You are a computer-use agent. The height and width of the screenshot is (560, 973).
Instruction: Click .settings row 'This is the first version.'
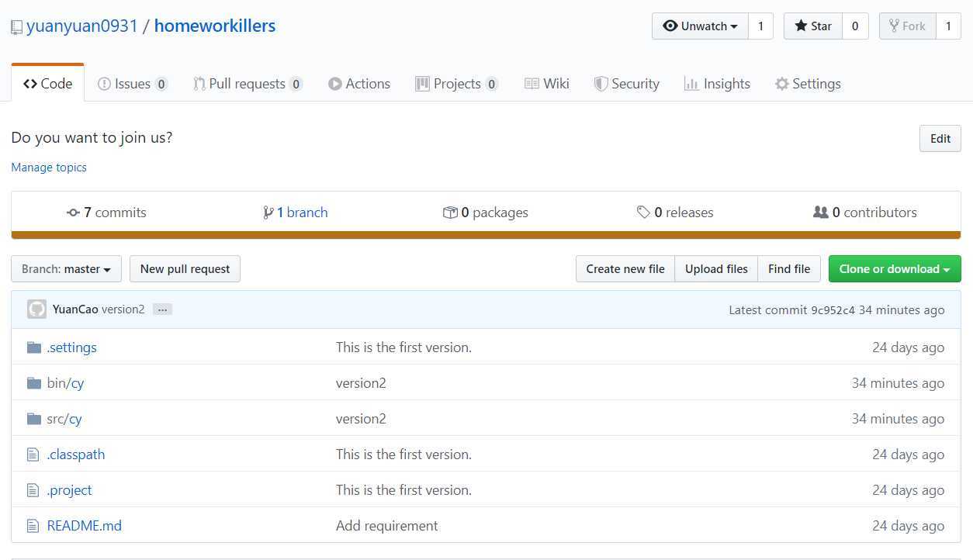[403, 347]
